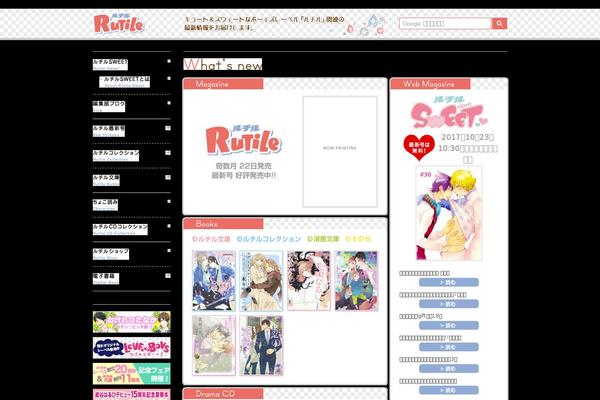Open 電子書籍 in the sidebar

pos(106,278)
